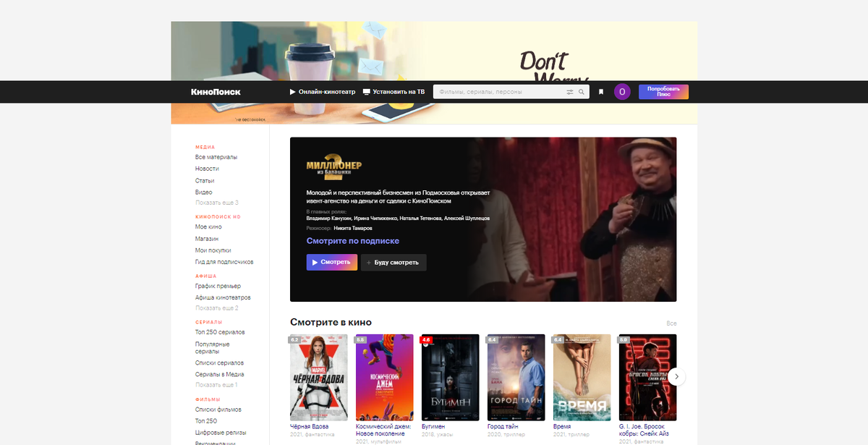Open Топ 250 сериалов link

click(x=220, y=332)
